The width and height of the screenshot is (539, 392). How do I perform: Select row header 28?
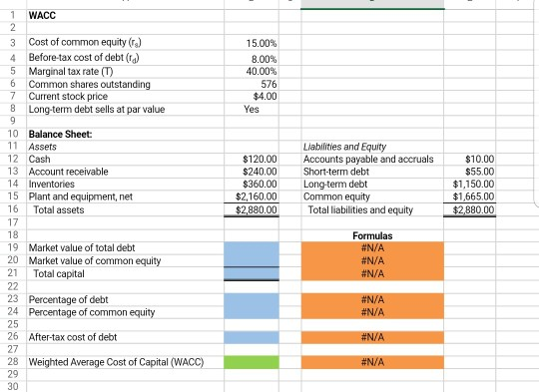point(13,362)
